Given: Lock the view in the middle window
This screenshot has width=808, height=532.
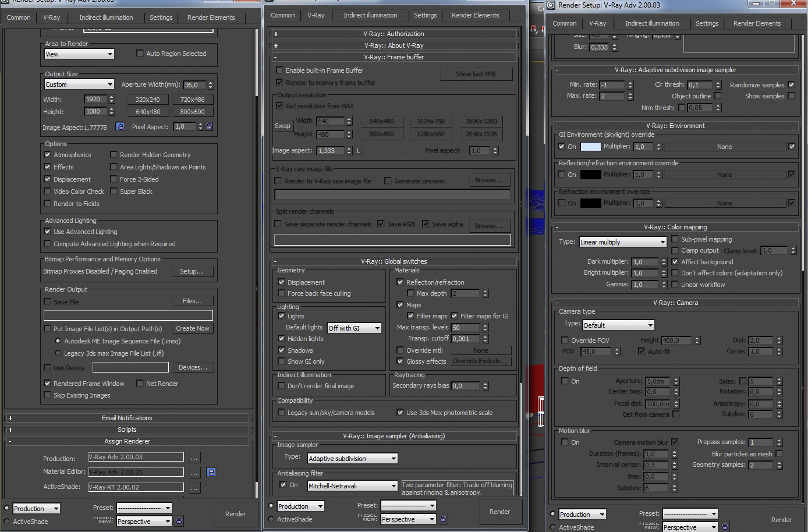Looking at the screenshot, I should point(443,519).
